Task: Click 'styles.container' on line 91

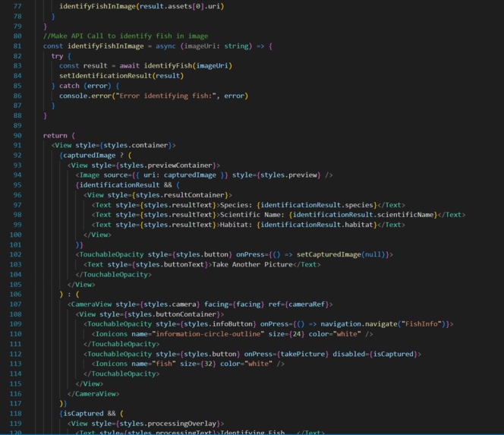Action: click(135, 145)
